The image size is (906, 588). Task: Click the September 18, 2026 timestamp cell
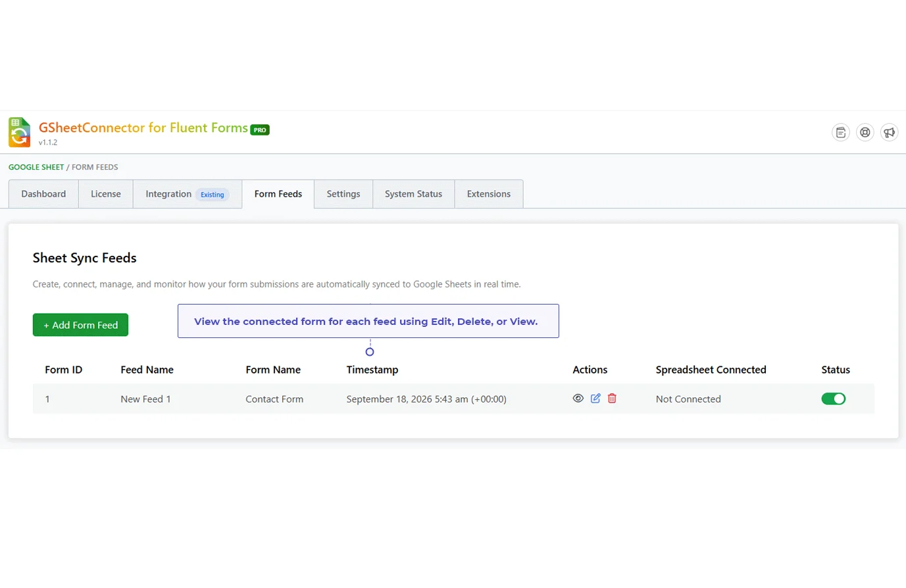tap(426, 399)
